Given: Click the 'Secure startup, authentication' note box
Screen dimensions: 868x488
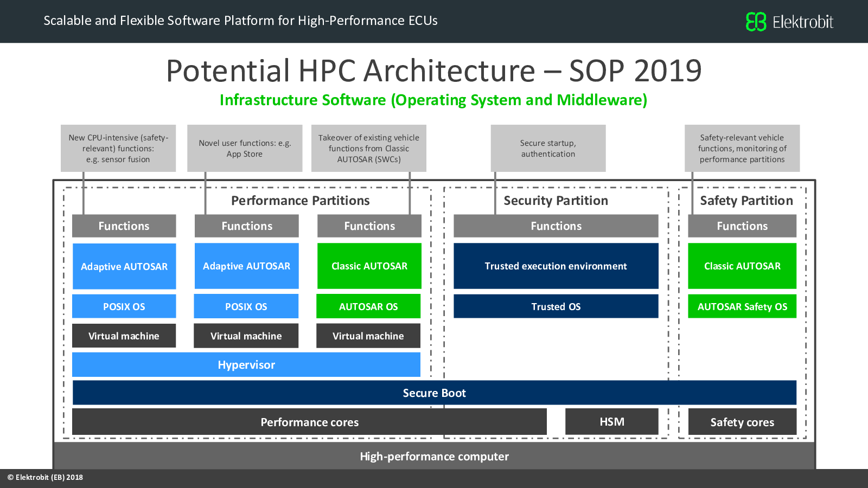Looking at the screenshot, I should tap(548, 149).
